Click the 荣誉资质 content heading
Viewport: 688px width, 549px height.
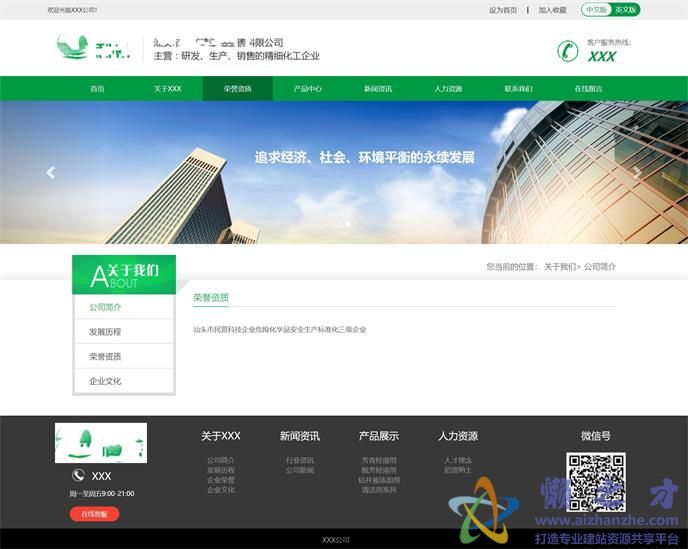(211, 298)
